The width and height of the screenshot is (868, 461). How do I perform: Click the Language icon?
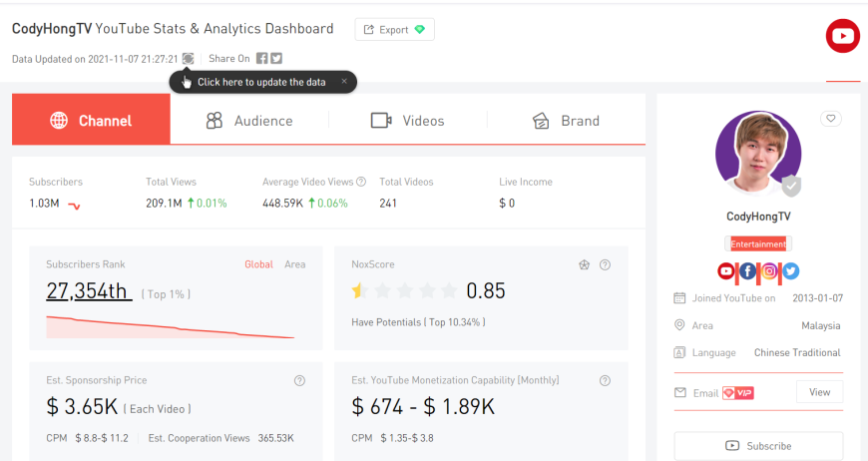coord(679,352)
